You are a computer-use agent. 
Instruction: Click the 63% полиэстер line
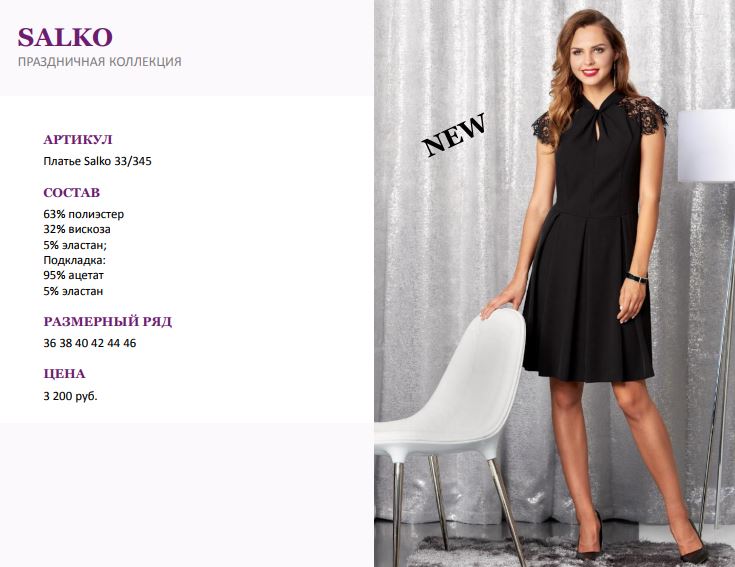84,214
